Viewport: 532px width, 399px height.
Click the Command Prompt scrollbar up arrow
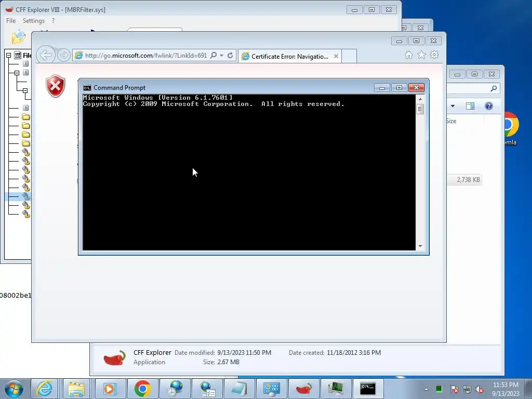coord(420,99)
